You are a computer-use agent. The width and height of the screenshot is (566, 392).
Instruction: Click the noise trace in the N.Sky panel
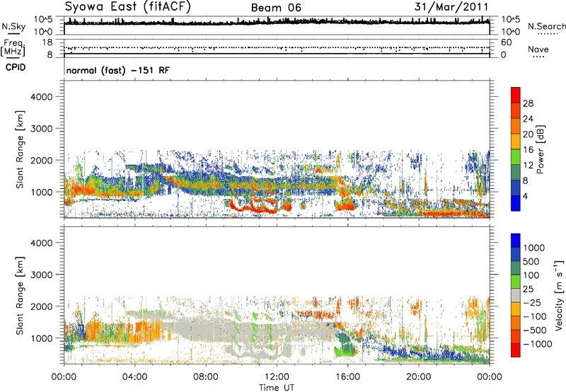point(277,22)
